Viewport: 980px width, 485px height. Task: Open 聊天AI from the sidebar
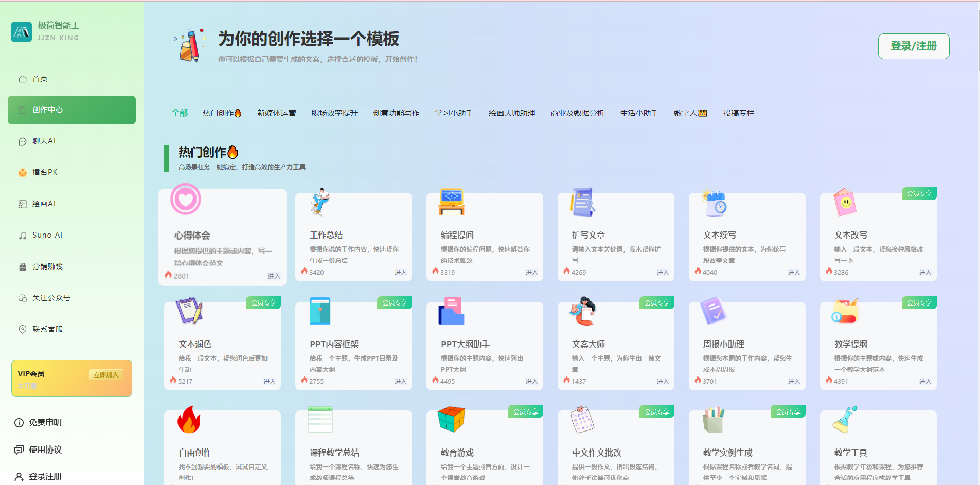44,141
